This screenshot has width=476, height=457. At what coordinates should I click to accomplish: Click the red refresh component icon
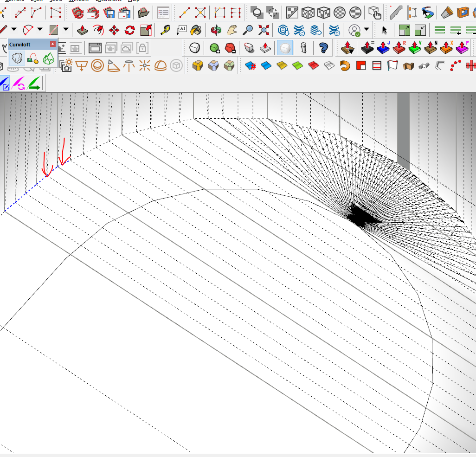point(78,13)
